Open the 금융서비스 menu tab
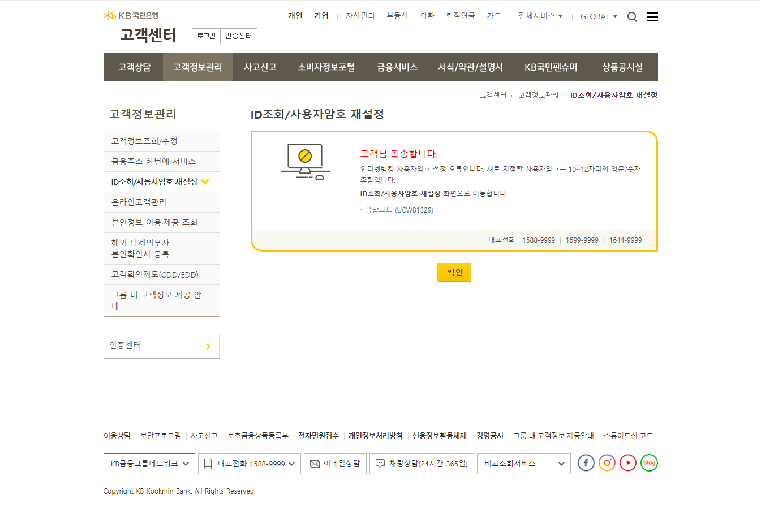761x532 pixels. click(397, 67)
